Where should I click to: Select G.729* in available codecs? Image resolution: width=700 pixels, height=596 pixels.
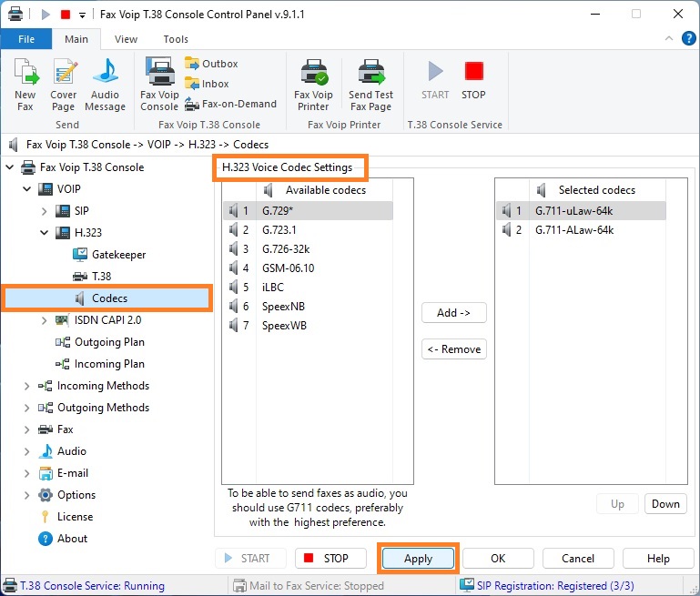coord(308,210)
